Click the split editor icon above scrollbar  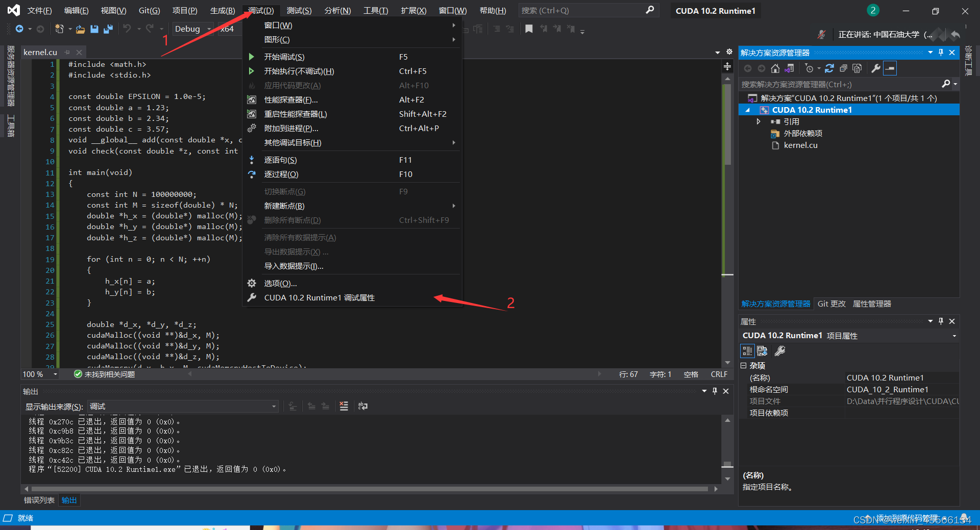[x=727, y=66]
